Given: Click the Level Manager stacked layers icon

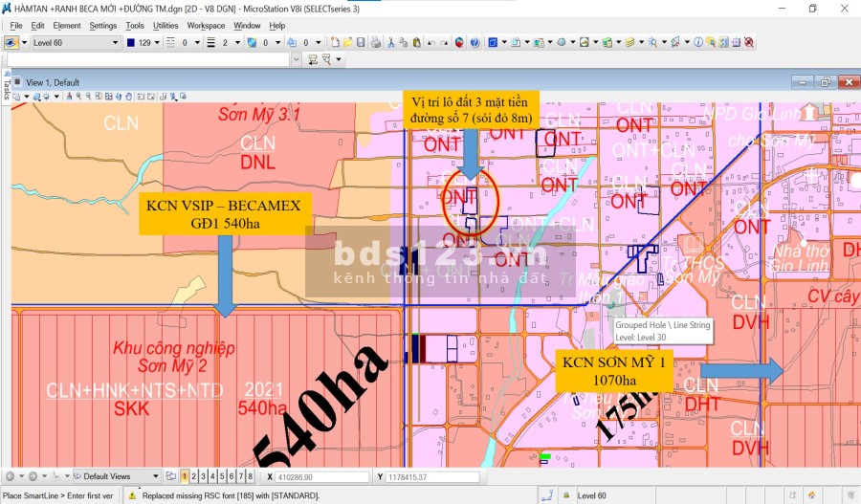Looking at the screenshot, I should click(629, 42).
